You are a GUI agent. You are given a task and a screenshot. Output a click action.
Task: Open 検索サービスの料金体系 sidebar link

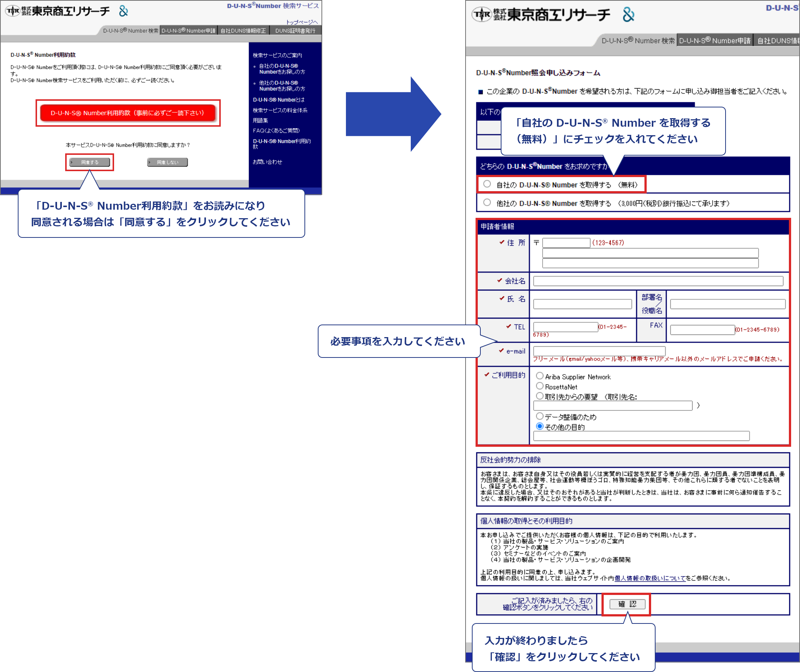280,110
